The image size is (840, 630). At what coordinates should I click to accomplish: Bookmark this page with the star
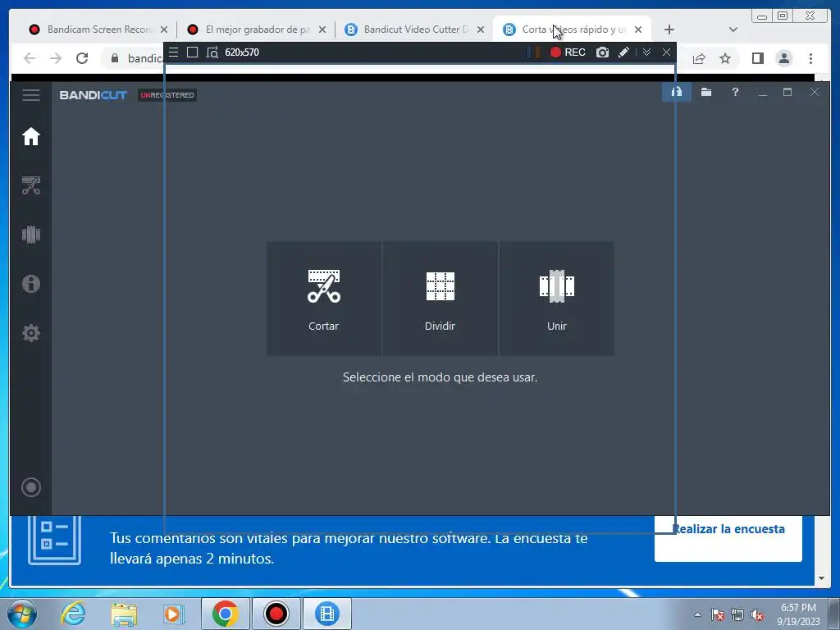pyautogui.click(x=725, y=58)
